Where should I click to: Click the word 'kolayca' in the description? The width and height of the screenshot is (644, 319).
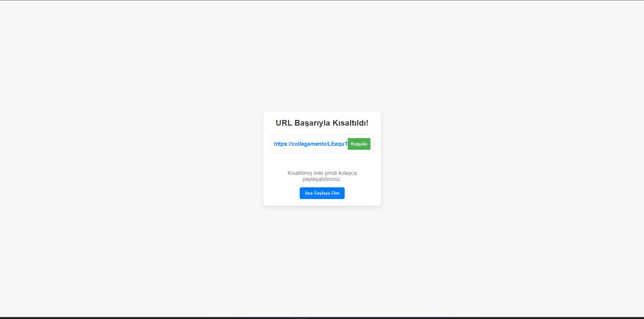click(347, 173)
